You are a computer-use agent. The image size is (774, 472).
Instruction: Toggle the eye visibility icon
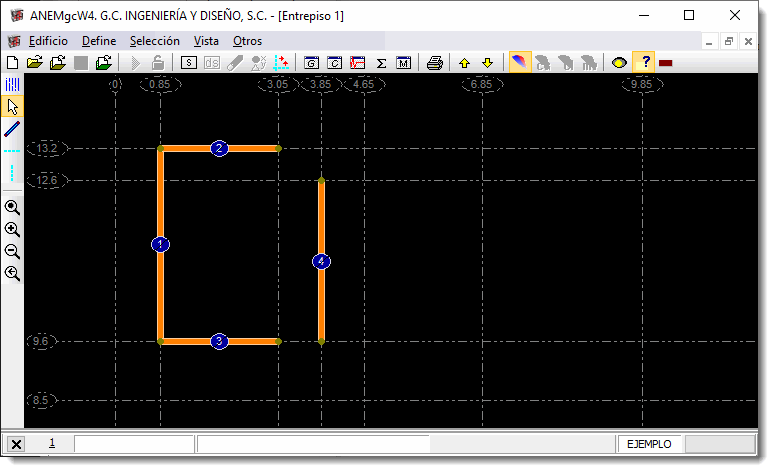coord(620,63)
